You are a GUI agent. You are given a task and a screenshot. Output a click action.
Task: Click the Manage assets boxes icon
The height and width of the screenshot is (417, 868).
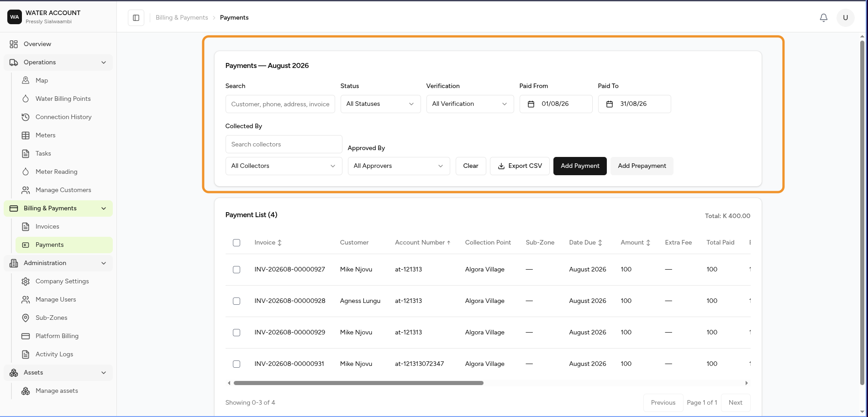click(26, 391)
